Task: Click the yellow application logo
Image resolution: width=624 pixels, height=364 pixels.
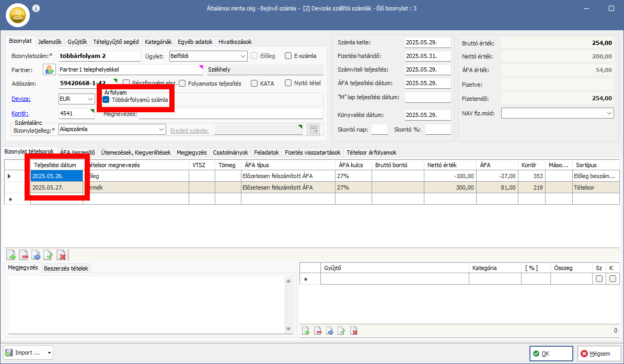Action: pyautogui.click(x=18, y=15)
